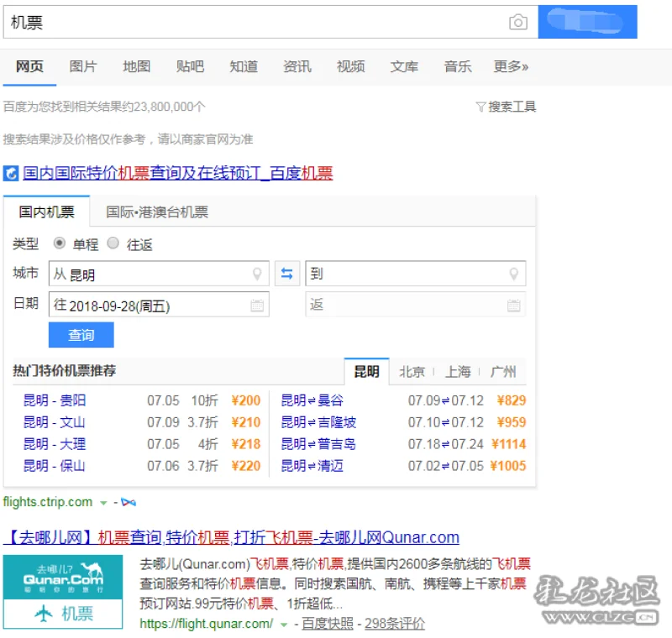Click the blue 查询 button
Screen dimensions: 672x638
(x=81, y=335)
